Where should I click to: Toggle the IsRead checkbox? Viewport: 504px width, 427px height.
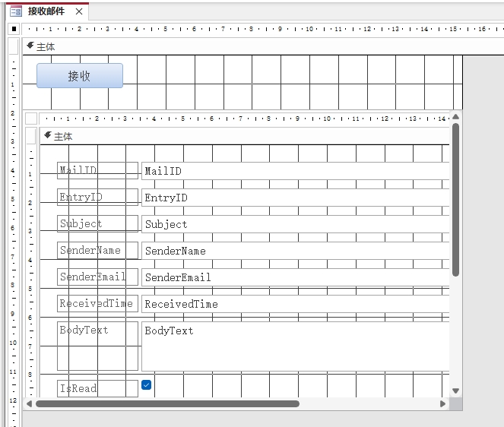146,384
